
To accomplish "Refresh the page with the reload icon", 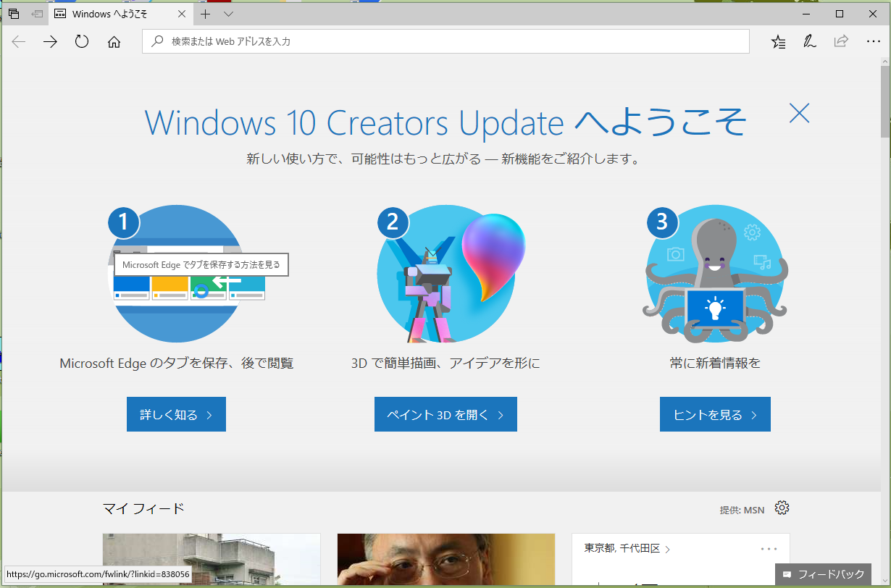I will pos(82,41).
